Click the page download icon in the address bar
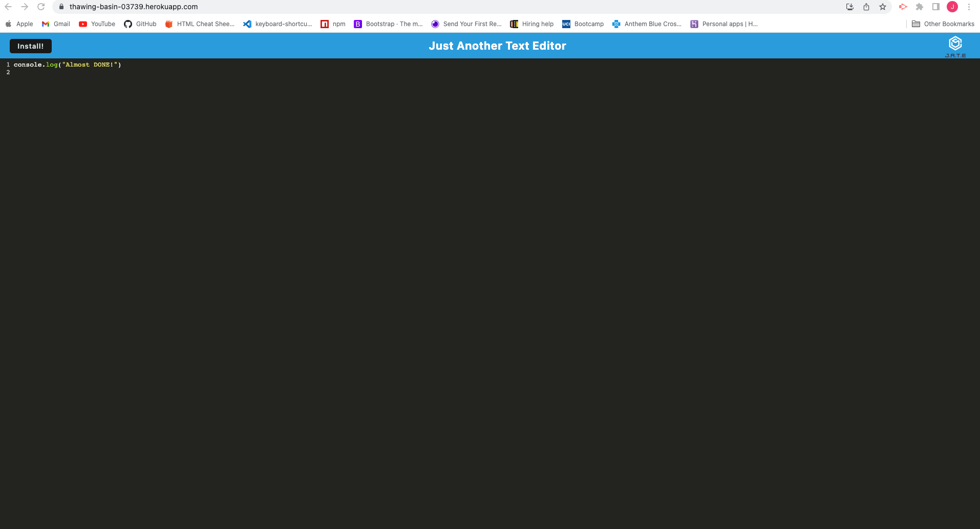This screenshot has height=529, width=980. pyautogui.click(x=849, y=7)
